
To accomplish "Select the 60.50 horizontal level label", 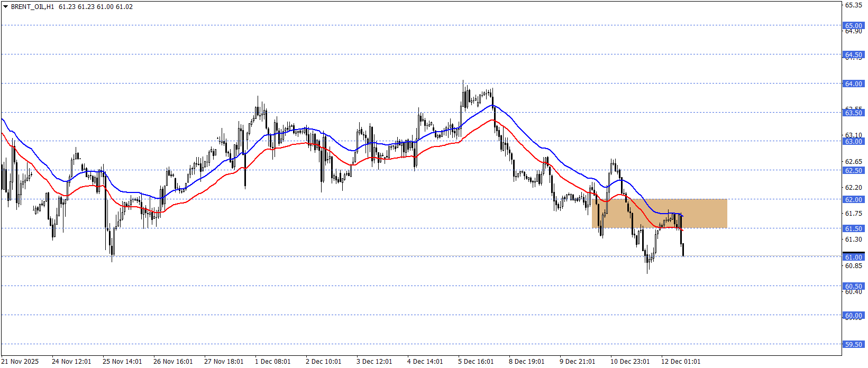I will [853, 286].
